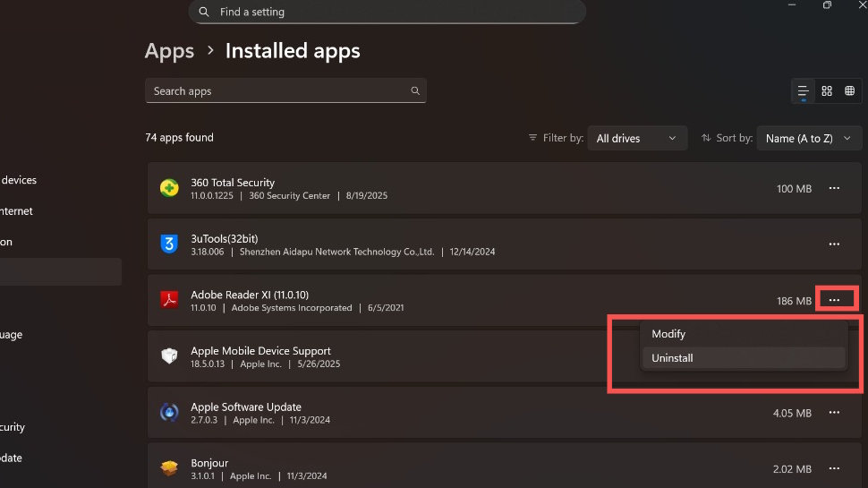Image resolution: width=868 pixels, height=488 pixels.
Task: Select the Apple Mobile Device Support name
Action: tap(260, 351)
